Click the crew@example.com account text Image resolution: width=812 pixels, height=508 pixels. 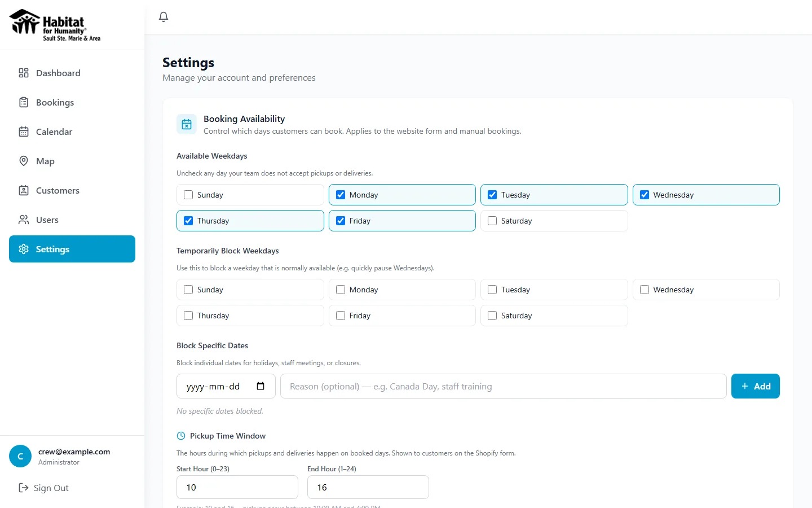pyautogui.click(x=74, y=452)
